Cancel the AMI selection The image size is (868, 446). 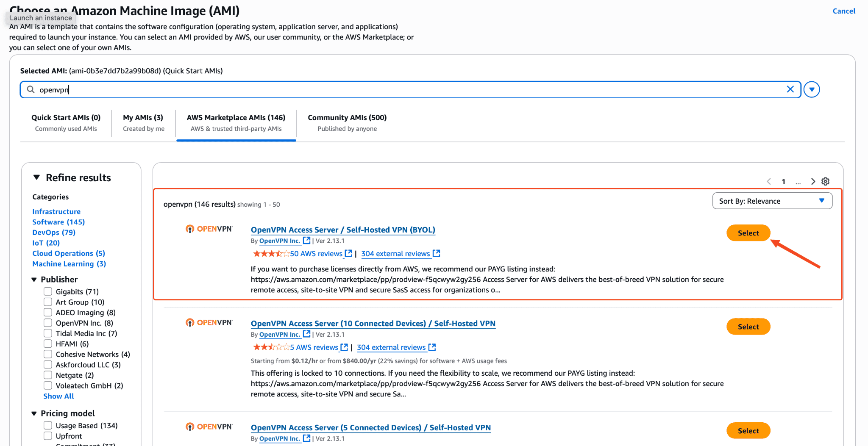pos(843,11)
